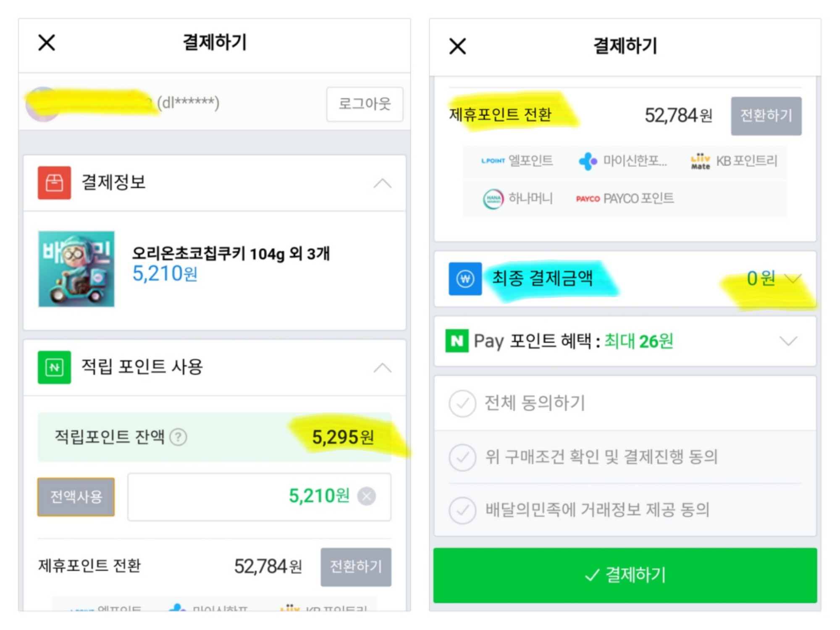Image resolution: width=840 pixels, height=630 pixels.
Task: Click the red 결제정보 package icon
Action: [x=54, y=183]
